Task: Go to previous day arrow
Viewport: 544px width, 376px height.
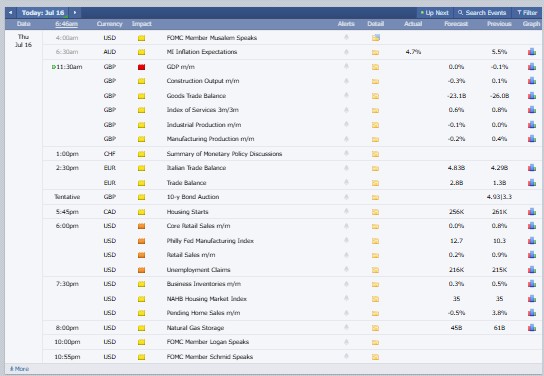Action: point(10,13)
